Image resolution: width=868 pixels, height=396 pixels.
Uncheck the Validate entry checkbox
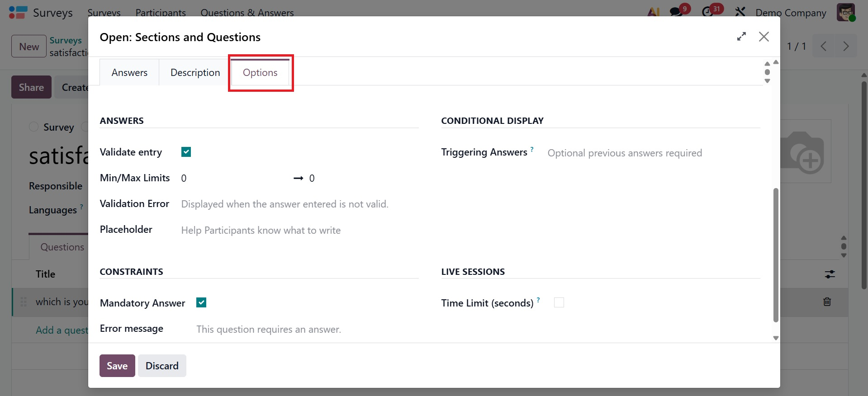click(186, 152)
